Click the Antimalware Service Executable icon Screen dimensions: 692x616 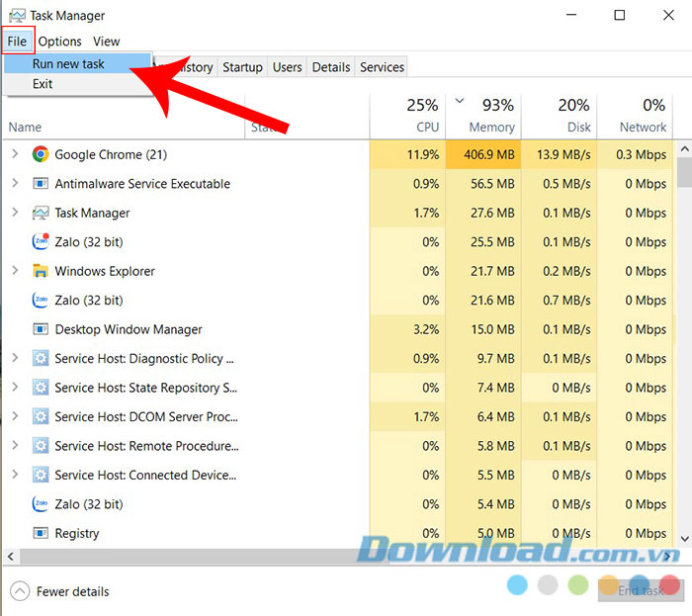[41, 184]
